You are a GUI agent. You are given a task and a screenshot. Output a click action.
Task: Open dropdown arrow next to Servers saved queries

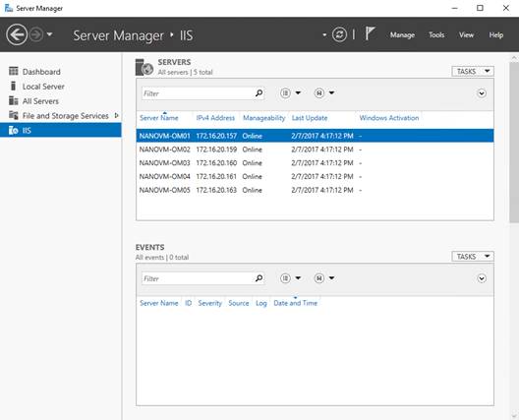(331, 92)
